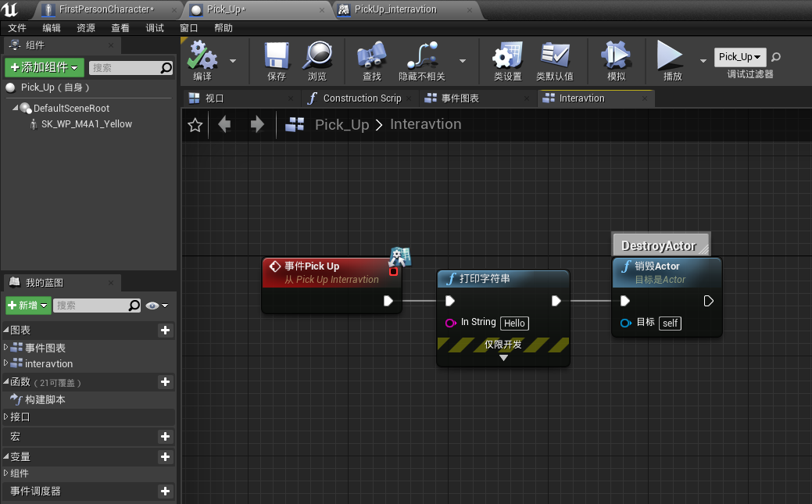This screenshot has height=504, width=812.
Task: Open the Pick_Up debug filter dropdown
Action: [739, 57]
